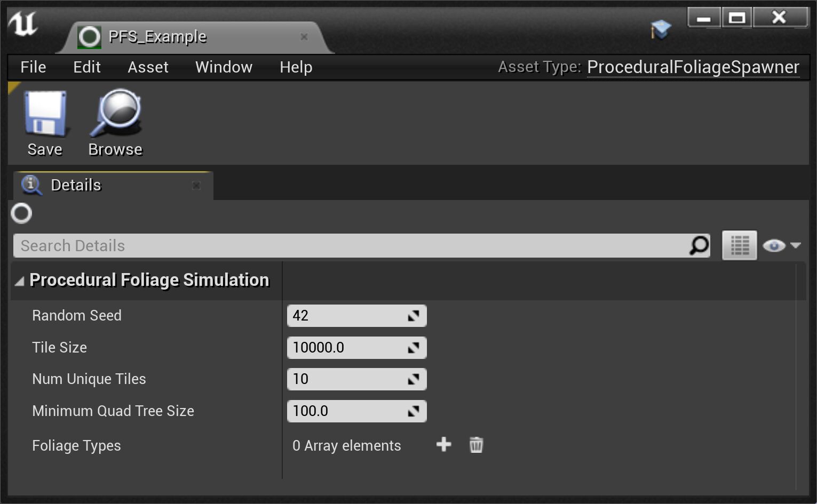Click the search magnifier in Search Details
The height and width of the screenshot is (504, 817).
[x=699, y=245]
